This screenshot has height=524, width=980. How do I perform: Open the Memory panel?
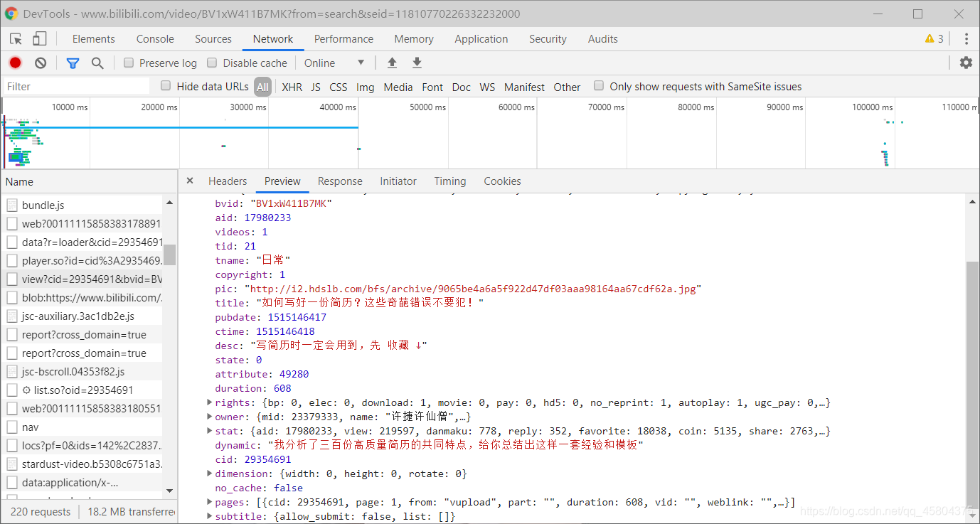point(414,39)
